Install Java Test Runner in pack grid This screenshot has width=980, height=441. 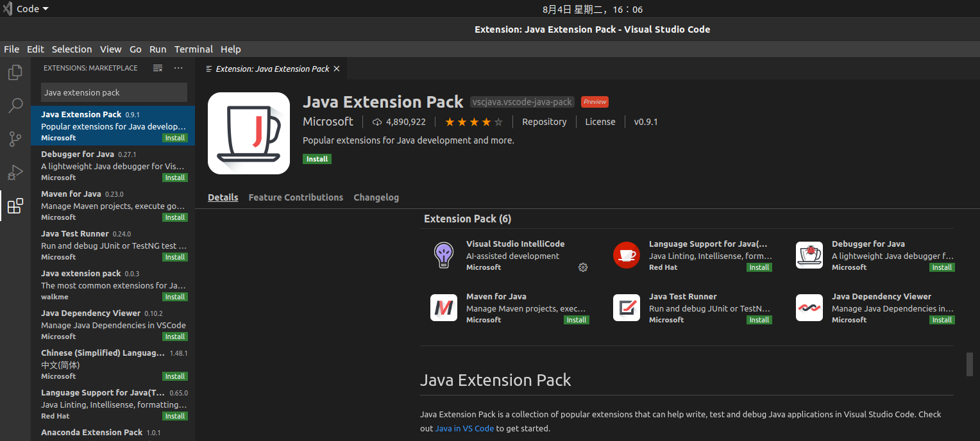[759, 320]
